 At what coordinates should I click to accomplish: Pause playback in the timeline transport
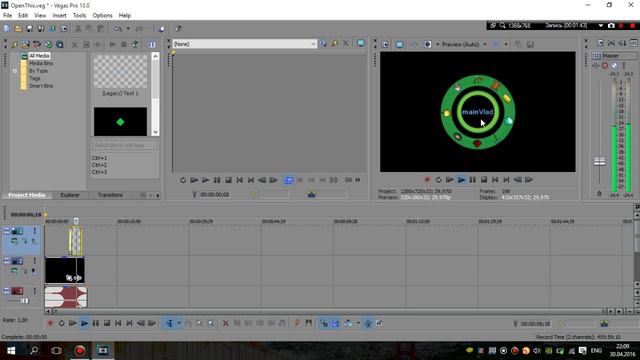coord(96,323)
